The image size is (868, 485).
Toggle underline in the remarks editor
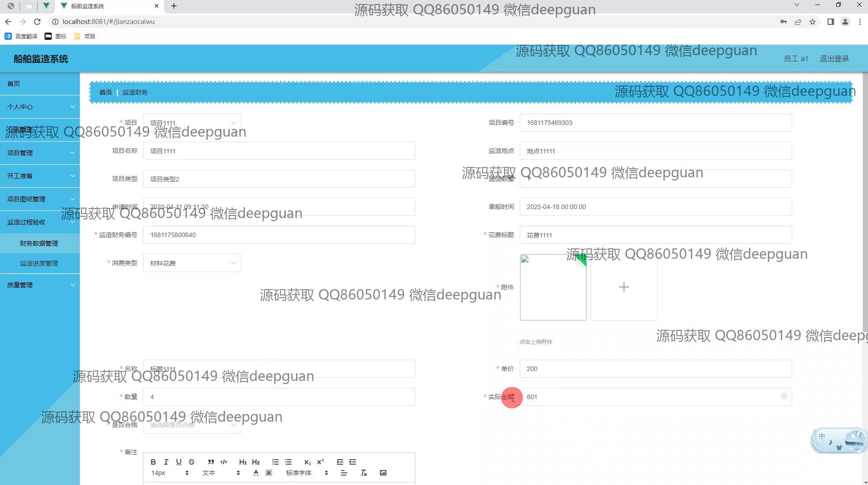[x=179, y=462]
